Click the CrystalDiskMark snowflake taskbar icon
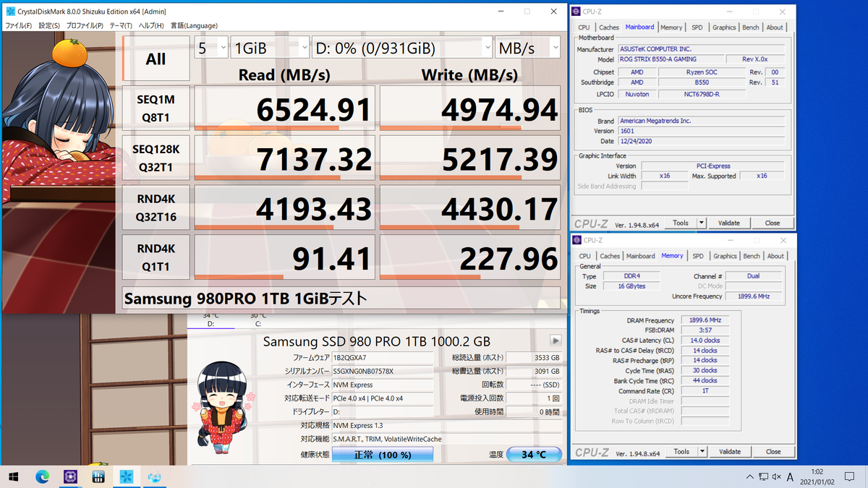Screen dimensions: 868x488 127,476
